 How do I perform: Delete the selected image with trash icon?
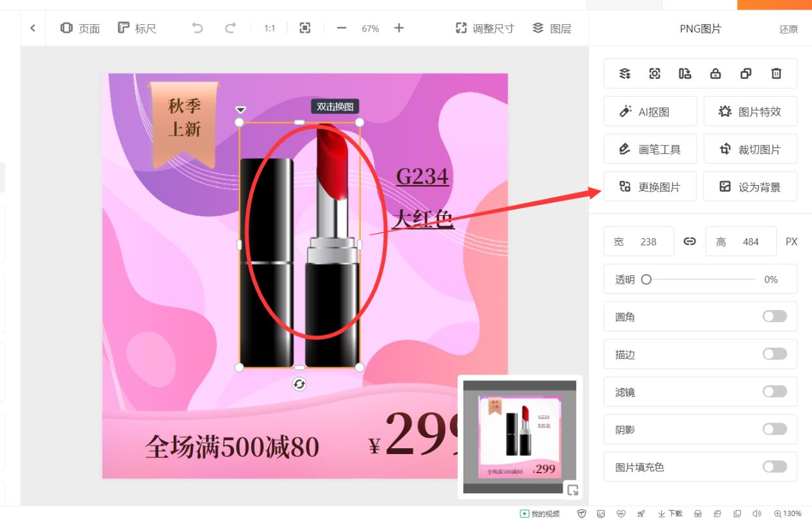(x=776, y=74)
